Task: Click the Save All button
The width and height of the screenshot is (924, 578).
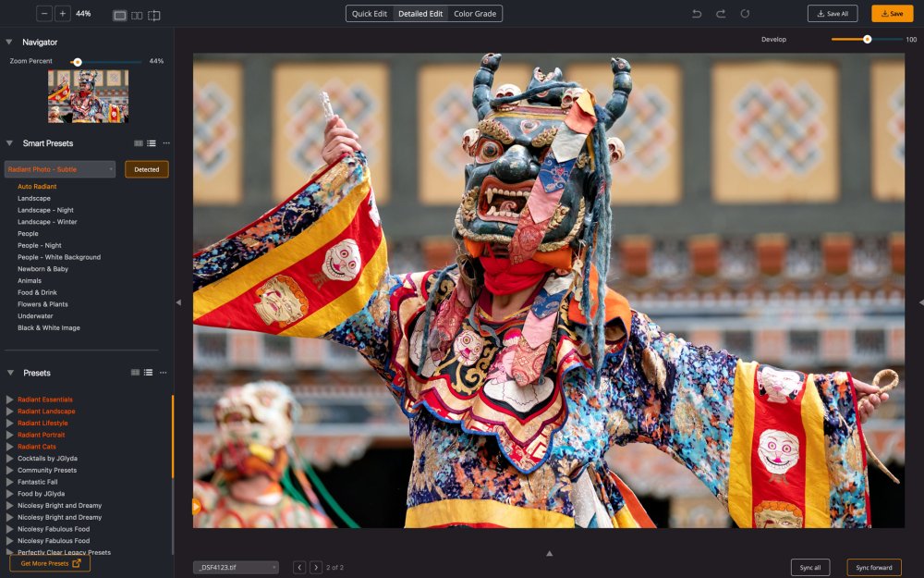Action: click(833, 14)
